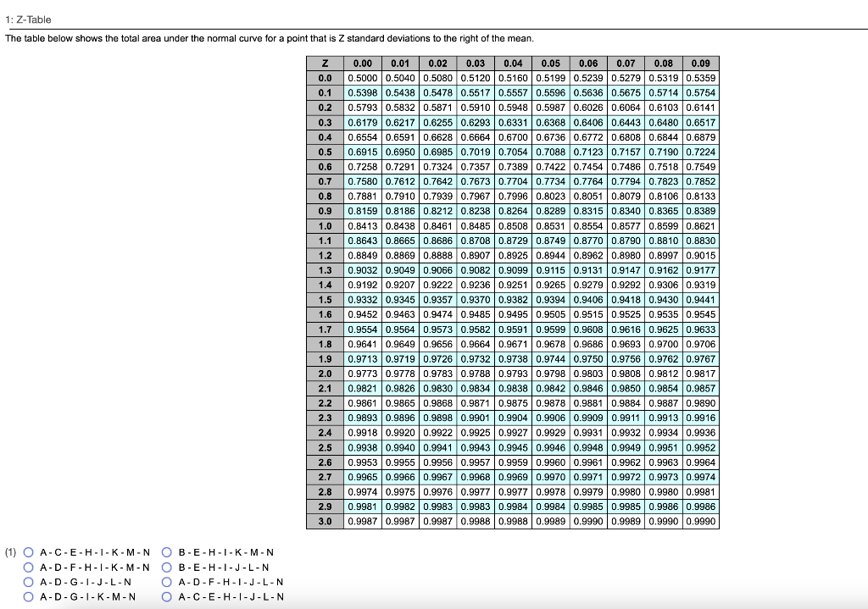
Task: Click the table cell containing 0.5000
Action: point(363,78)
